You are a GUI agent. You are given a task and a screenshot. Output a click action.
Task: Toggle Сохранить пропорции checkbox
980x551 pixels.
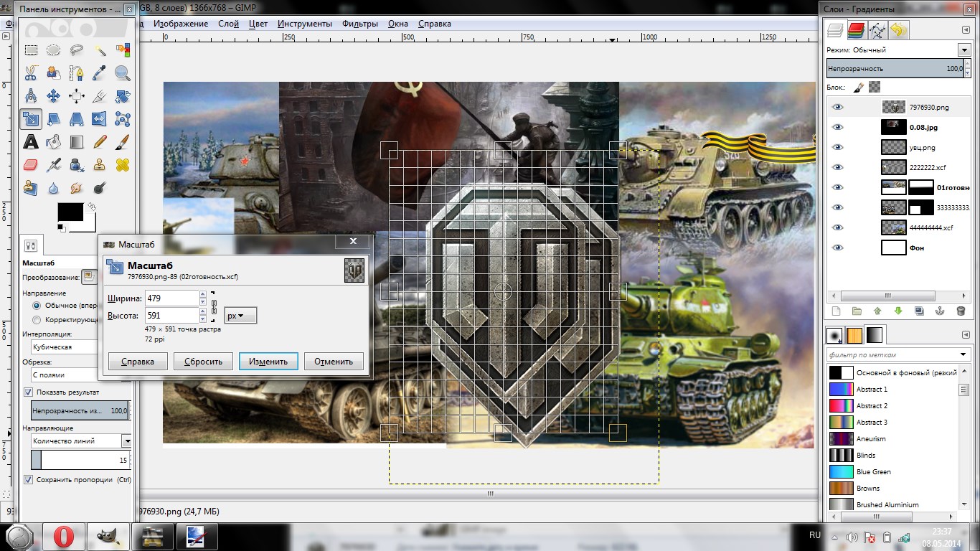pos(29,480)
